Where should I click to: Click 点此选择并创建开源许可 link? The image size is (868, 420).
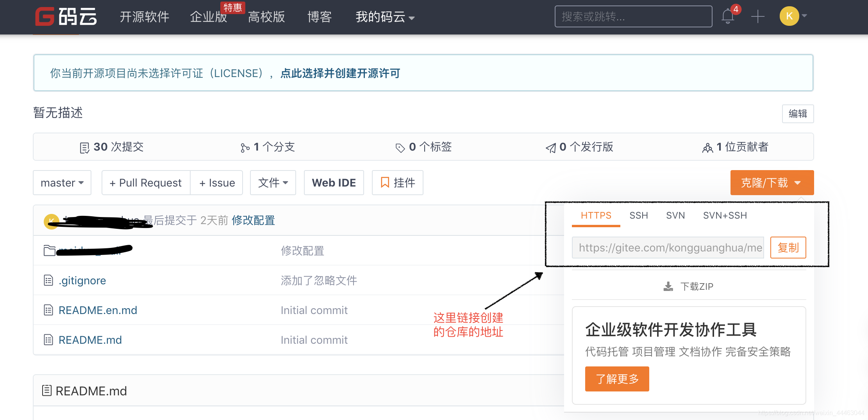[340, 73]
